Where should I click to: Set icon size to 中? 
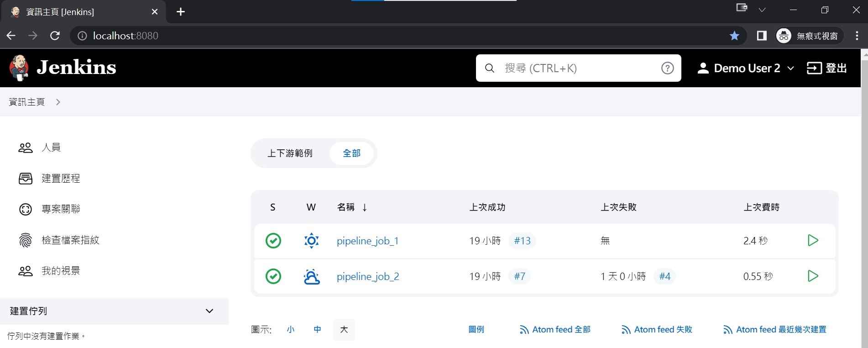(317, 329)
